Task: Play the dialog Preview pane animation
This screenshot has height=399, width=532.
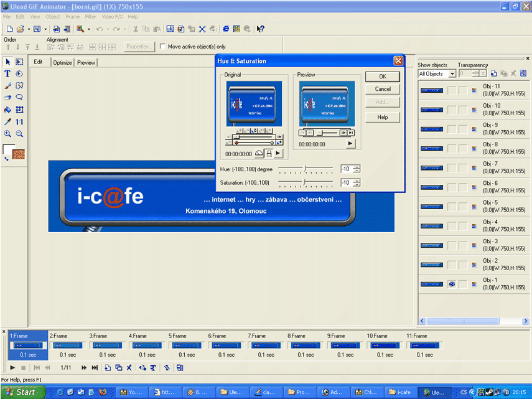Action: pyautogui.click(x=350, y=144)
